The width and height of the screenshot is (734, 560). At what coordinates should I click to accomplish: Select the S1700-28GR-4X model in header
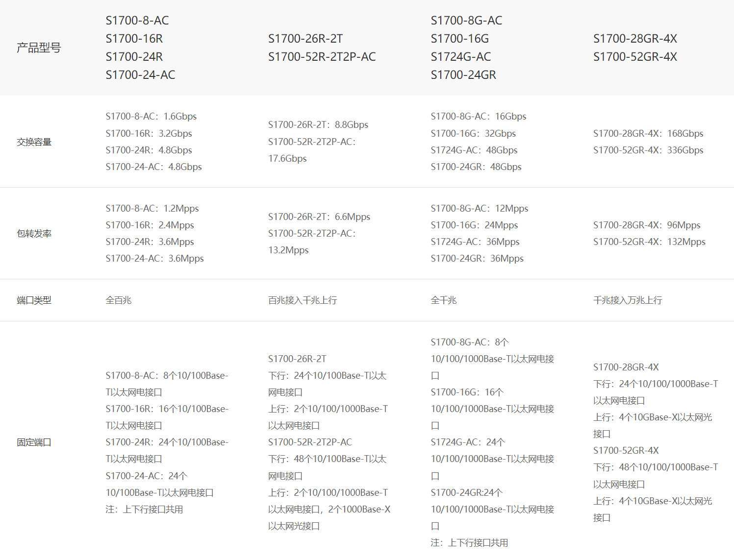click(x=635, y=39)
